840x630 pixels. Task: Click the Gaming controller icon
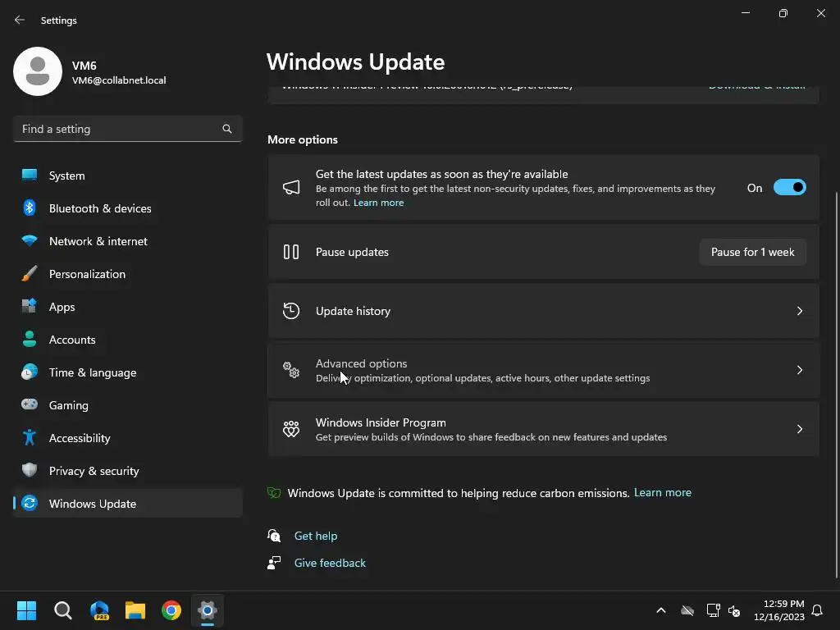(30, 404)
